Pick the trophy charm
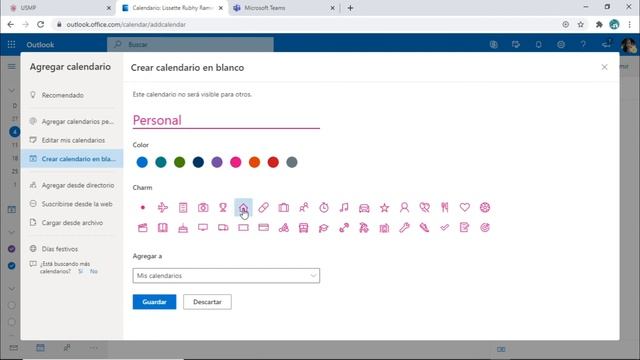Screen dimensions: 640x360 point(223,207)
